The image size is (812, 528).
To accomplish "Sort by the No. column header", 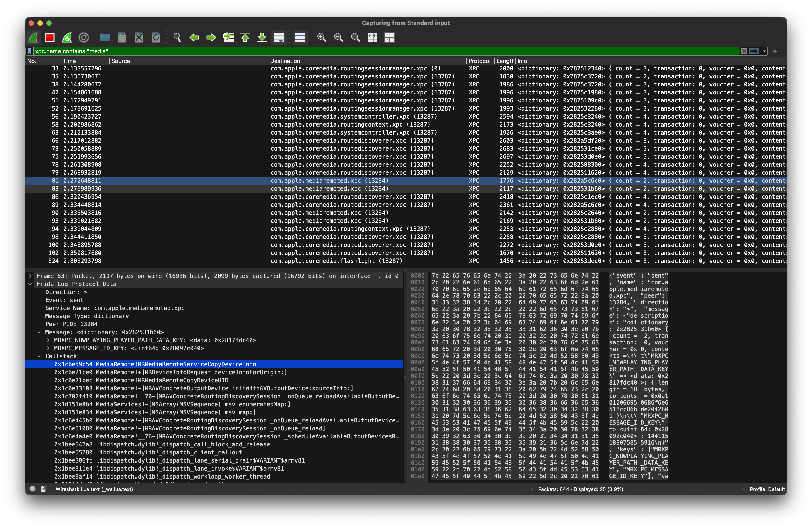I will [x=43, y=61].
